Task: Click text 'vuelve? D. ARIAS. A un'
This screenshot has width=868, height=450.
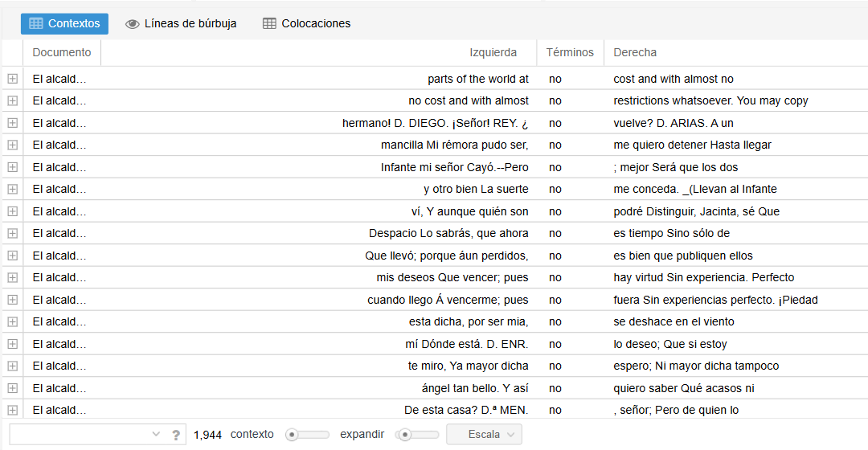Action: click(674, 123)
